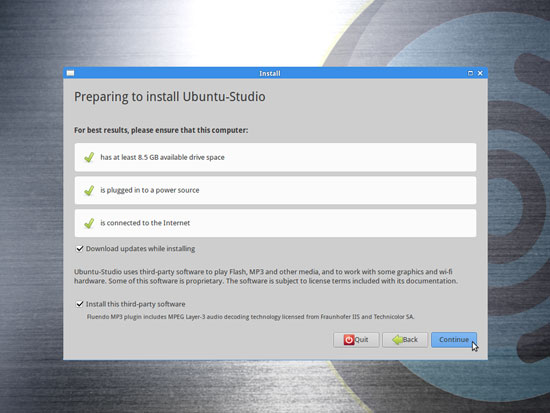The height and width of the screenshot is (413, 550).
Task: Go Back to the previous step
Action: click(x=405, y=340)
